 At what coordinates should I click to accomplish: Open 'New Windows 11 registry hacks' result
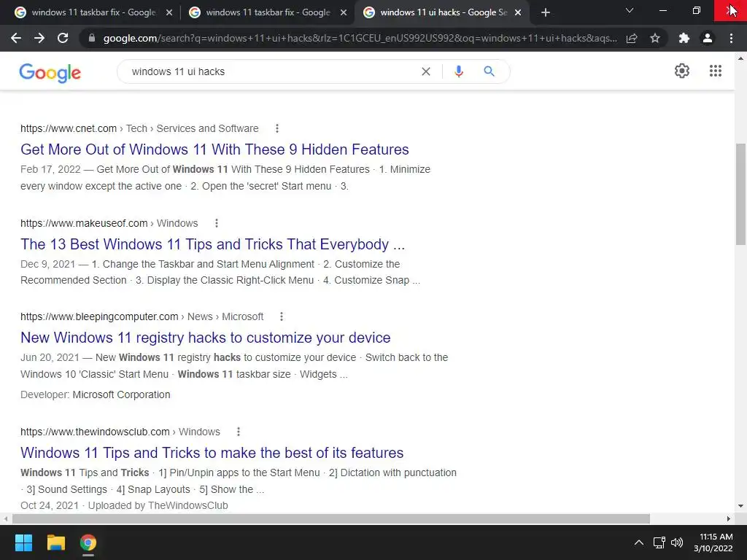pos(205,338)
